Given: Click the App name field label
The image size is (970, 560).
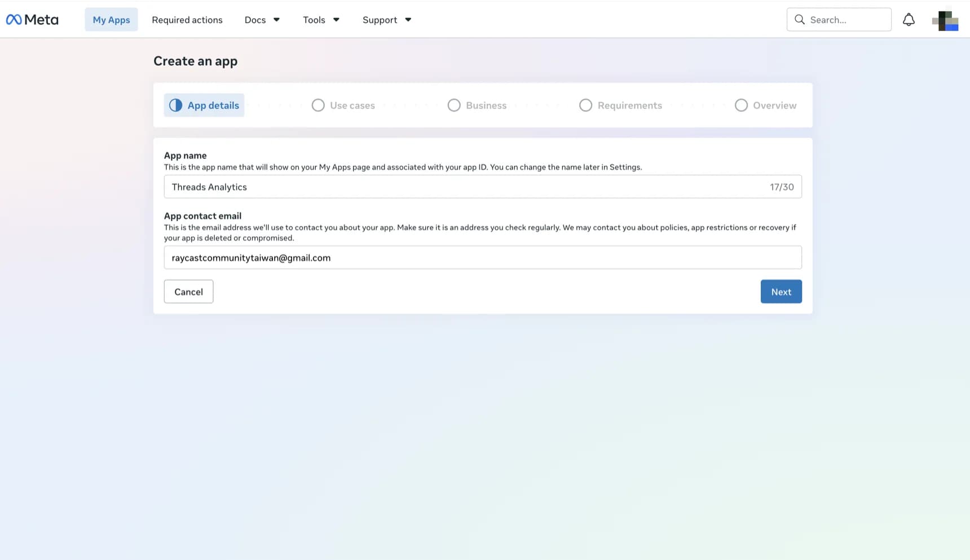Looking at the screenshot, I should 185,156.
